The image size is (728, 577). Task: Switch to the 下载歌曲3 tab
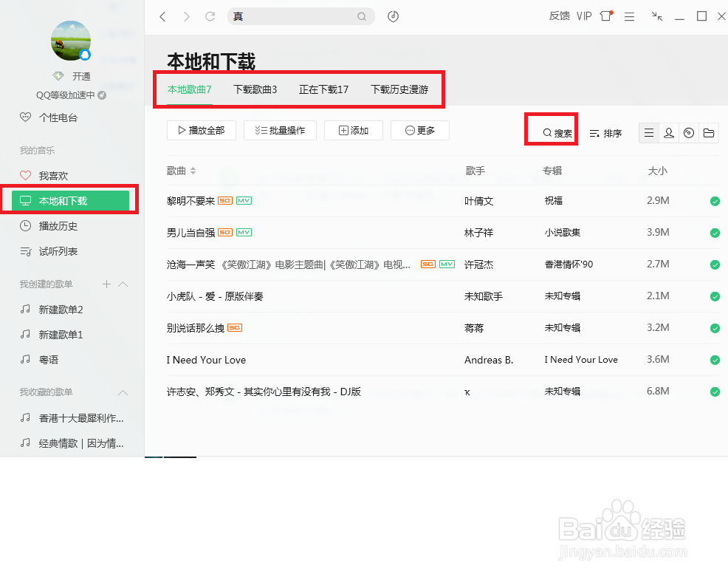255,91
